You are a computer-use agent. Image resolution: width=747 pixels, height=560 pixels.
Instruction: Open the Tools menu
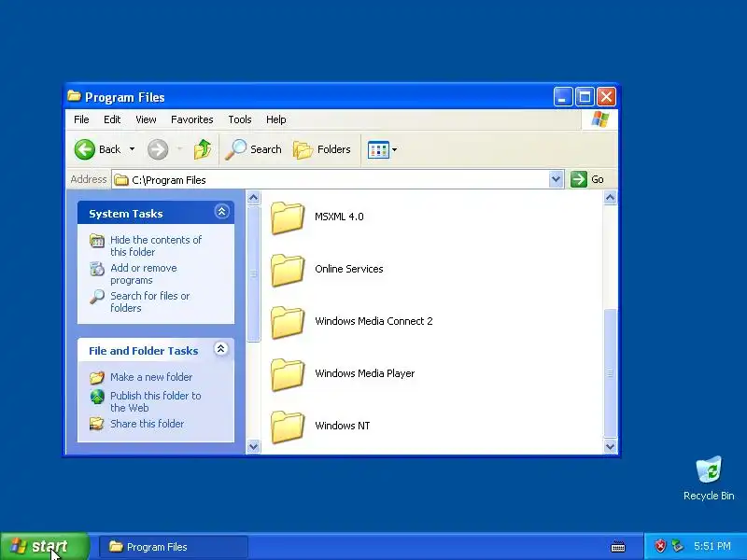click(240, 119)
